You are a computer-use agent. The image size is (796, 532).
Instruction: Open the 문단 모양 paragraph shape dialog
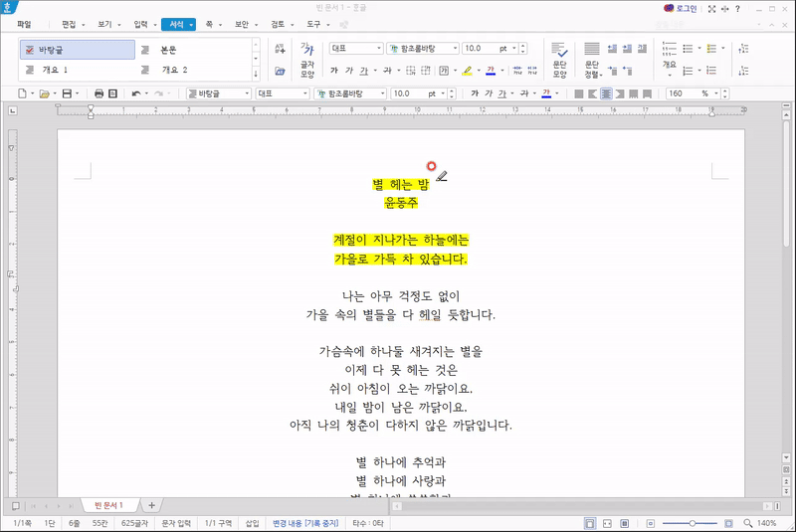[x=559, y=60]
